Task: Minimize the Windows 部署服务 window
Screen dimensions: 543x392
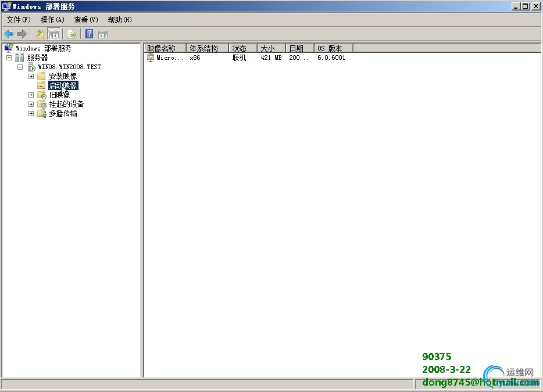Action: [516, 6]
